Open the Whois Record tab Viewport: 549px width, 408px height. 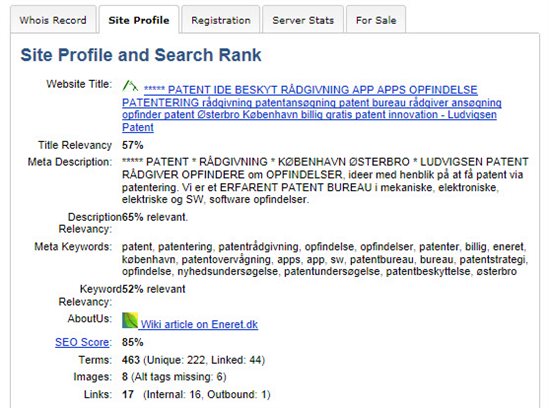point(53,20)
